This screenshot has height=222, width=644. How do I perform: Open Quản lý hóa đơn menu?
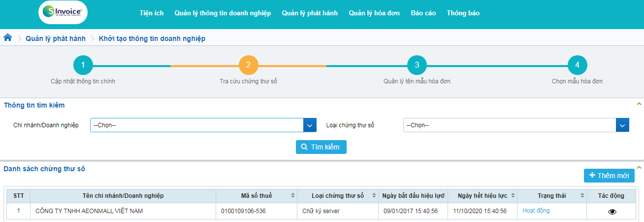[374, 13]
